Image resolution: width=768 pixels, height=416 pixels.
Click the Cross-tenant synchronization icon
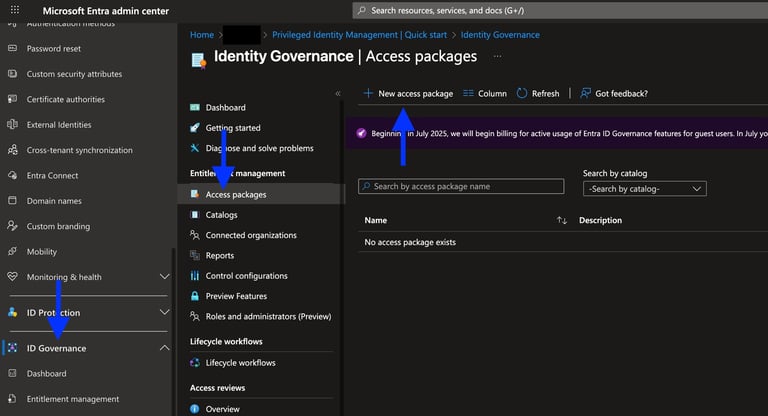pyautogui.click(x=13, y=149)
